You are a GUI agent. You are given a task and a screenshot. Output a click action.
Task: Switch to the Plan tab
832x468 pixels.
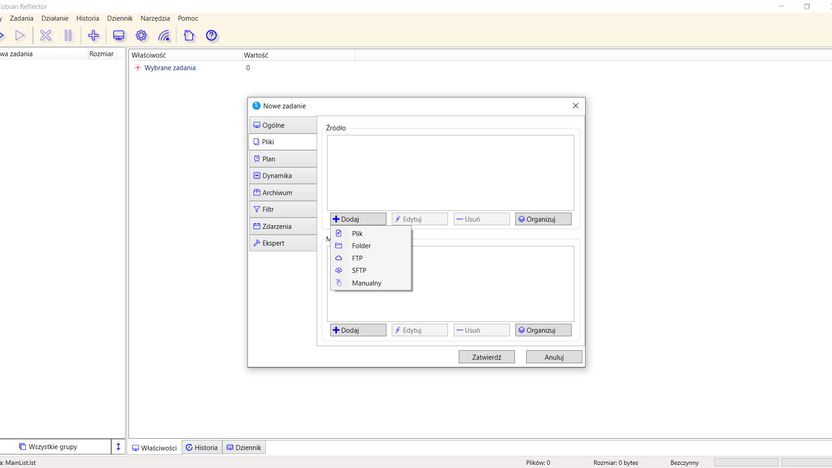[x=283, y=159]
